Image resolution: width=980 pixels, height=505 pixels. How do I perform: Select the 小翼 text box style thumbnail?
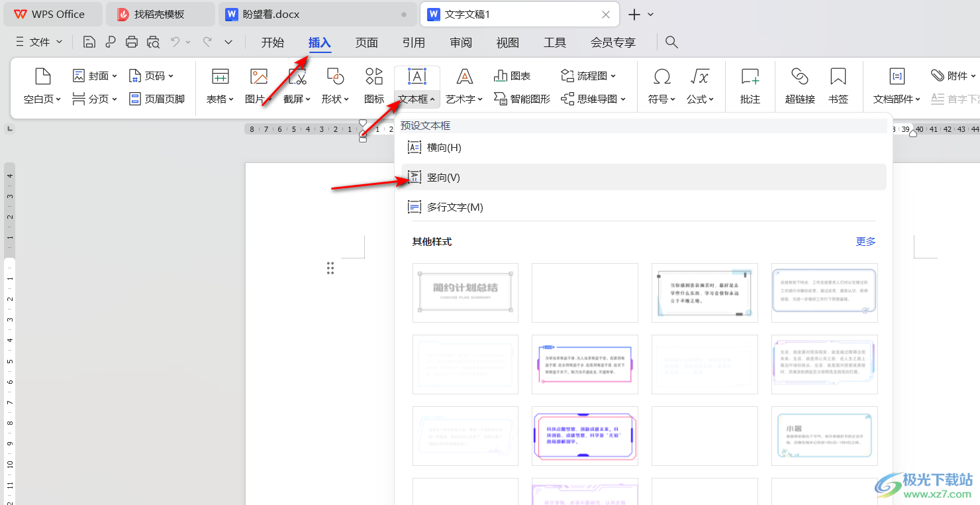pyautogui.click(x=824, y=436)
